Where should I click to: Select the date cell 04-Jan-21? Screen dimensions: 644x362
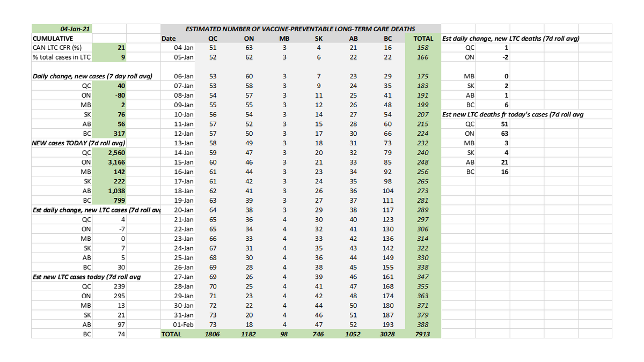point(62,28)
